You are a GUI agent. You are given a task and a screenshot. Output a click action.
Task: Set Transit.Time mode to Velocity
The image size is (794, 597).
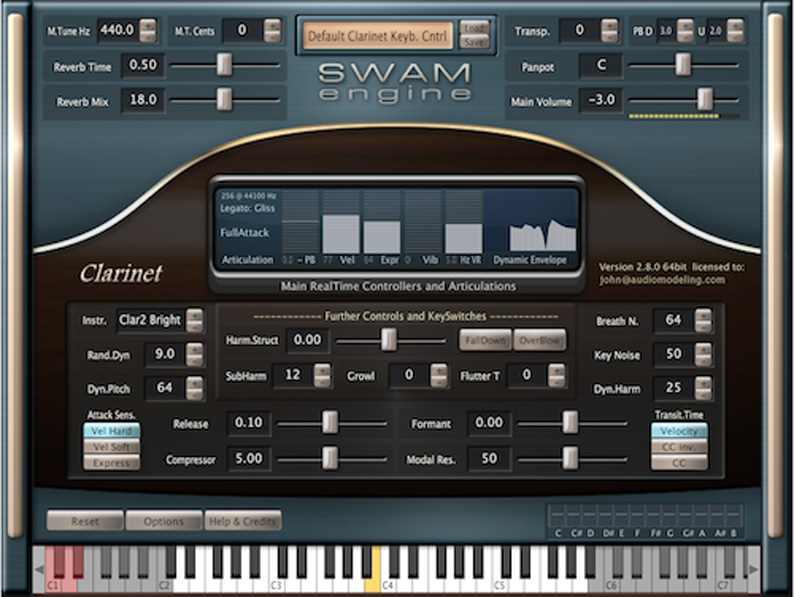679,431
